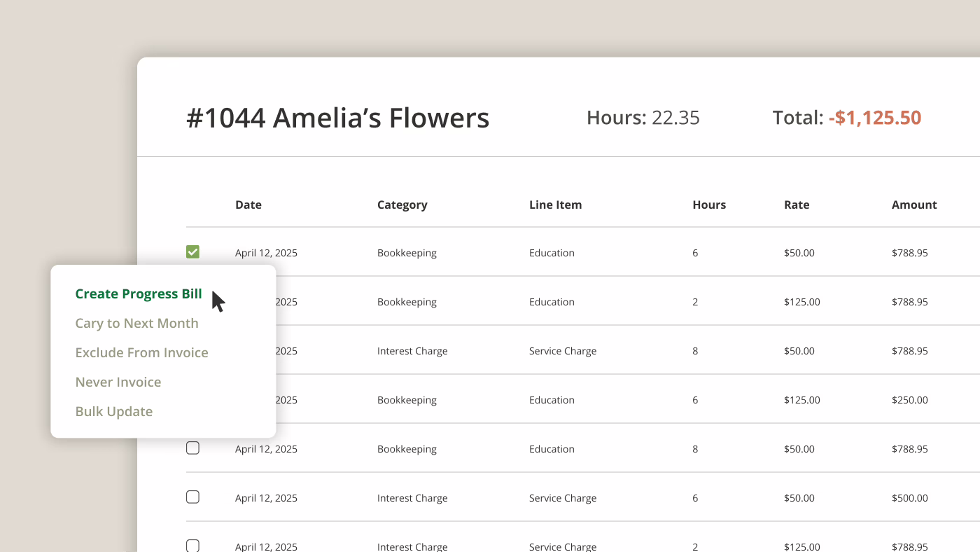Click Bookkeeping in the $250.00 row
The image size is (980, 552).
tap(407, 400)
